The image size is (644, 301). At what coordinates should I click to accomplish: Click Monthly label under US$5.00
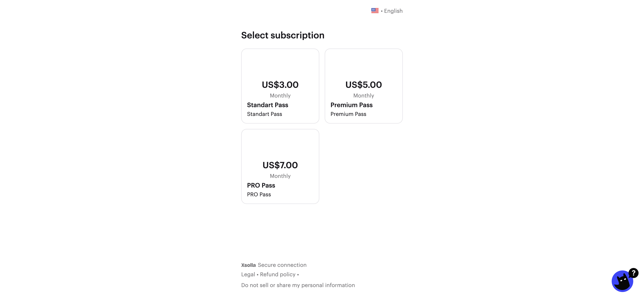[x=364, y=96]
